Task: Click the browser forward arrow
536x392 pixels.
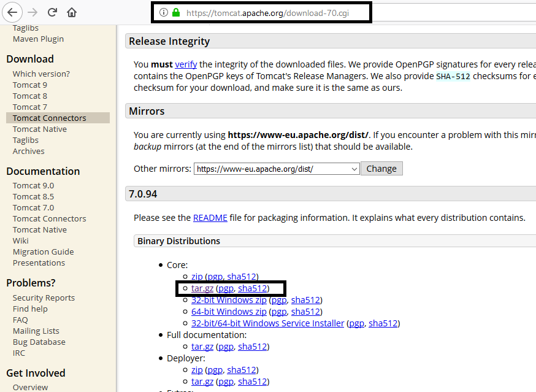Action: click(33, 13)
